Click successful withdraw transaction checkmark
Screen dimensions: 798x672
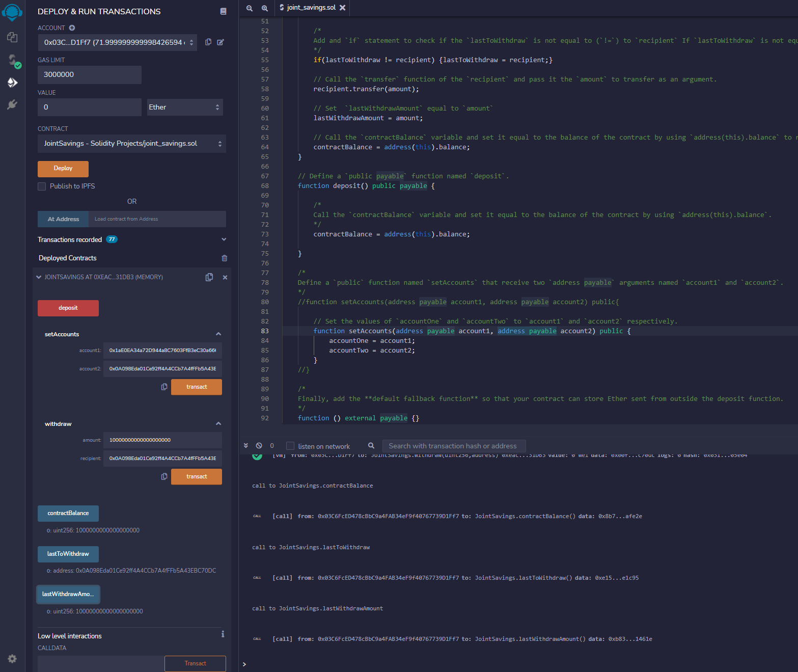(257, 456)
